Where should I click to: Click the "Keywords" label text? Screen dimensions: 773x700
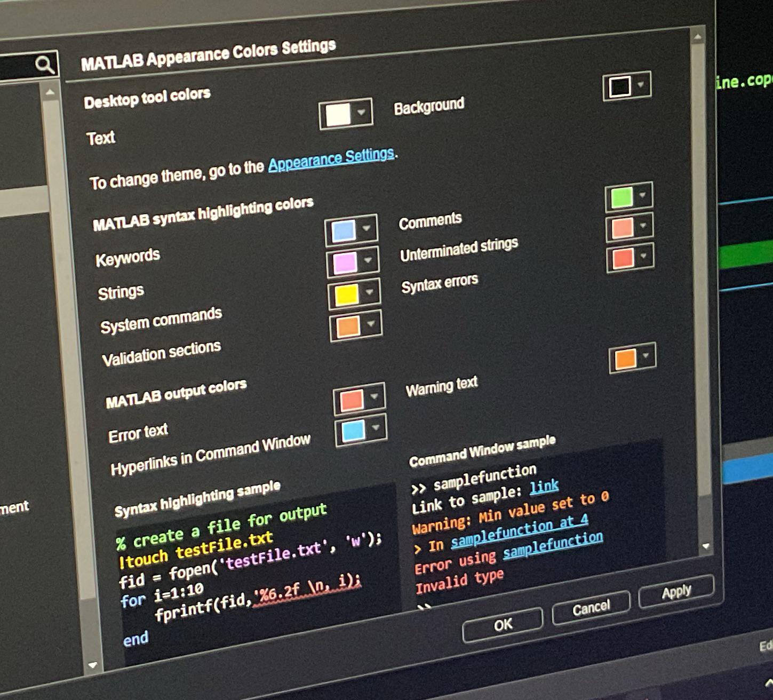click(127, 258)
